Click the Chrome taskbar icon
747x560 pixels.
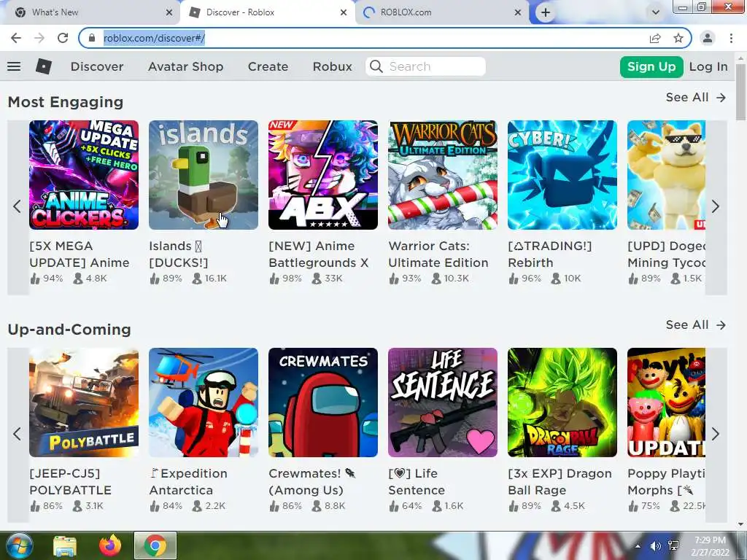(155, 545)
